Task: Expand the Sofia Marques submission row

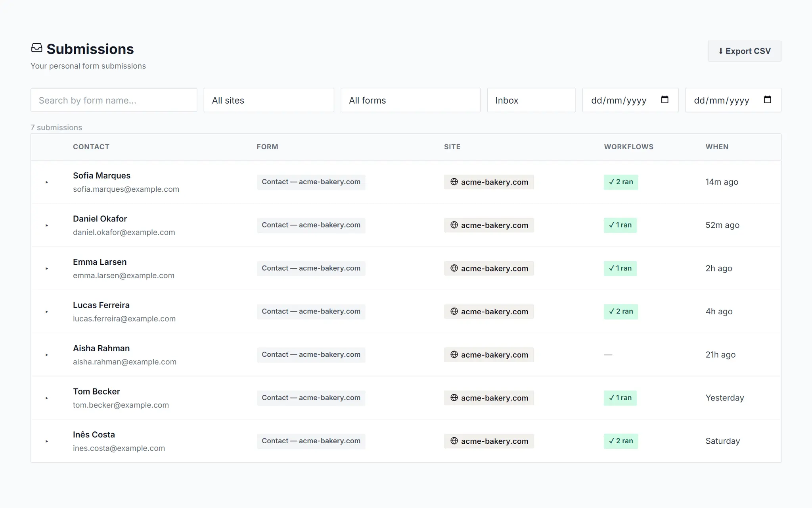Action: 47,182
